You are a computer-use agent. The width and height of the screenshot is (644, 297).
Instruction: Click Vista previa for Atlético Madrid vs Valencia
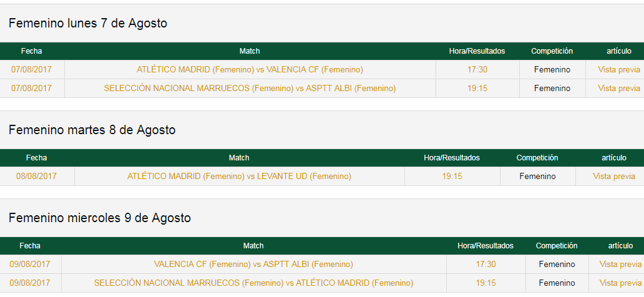click(619, 70)
